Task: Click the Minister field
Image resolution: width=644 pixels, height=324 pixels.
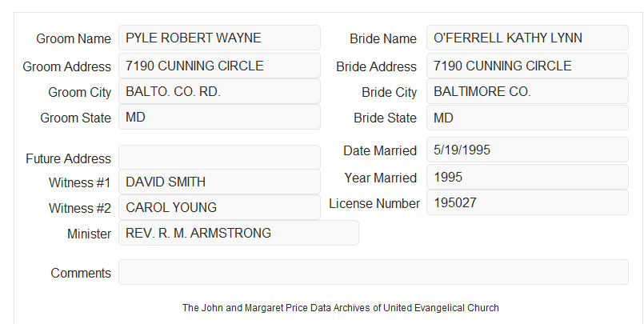Action: coord(238,233)
